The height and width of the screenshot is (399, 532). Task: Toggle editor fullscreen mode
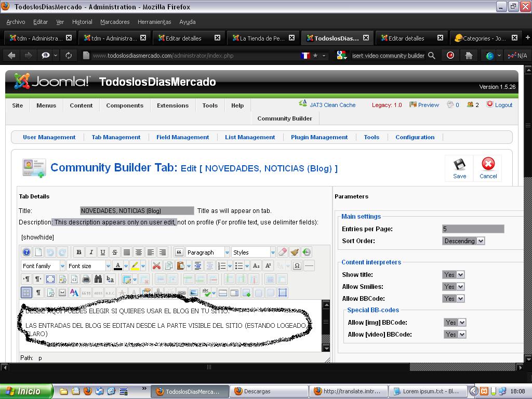50,279
